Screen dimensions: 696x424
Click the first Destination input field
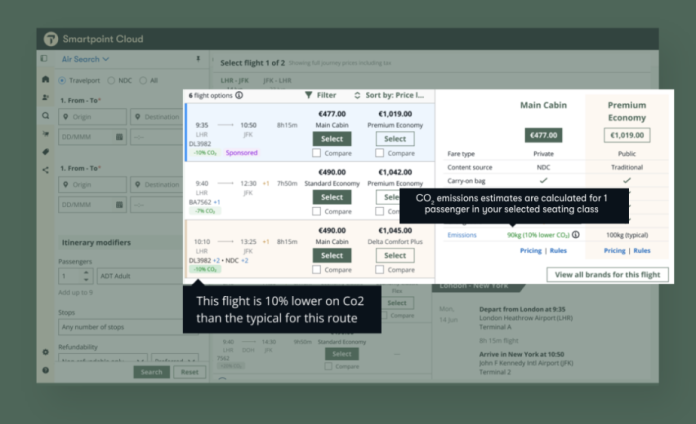click(x=157, y=117)
